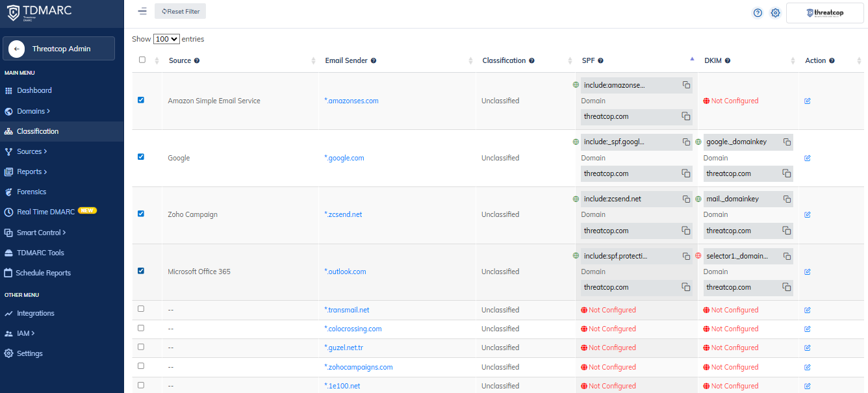Collapse sidebar using the hamburger menu icon

pyautogui.click(x=142, y=11)
